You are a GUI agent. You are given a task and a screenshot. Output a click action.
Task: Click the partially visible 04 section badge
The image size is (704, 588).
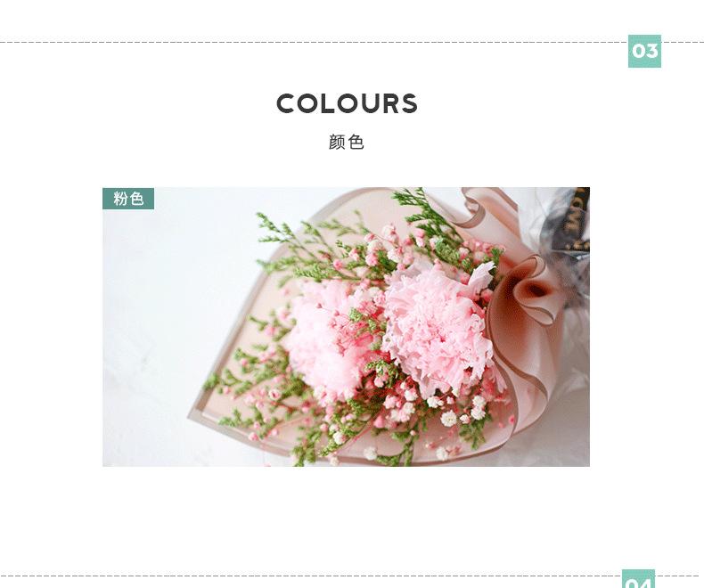[x=638, y=578]
